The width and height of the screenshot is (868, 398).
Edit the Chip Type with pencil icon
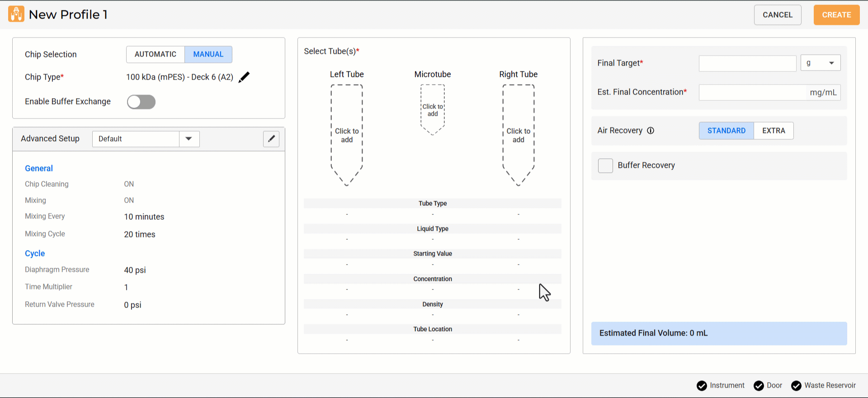coord(244,77)
